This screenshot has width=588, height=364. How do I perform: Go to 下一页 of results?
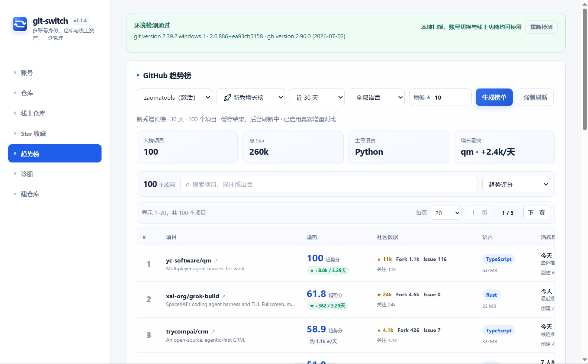click(x=537, y=213)
